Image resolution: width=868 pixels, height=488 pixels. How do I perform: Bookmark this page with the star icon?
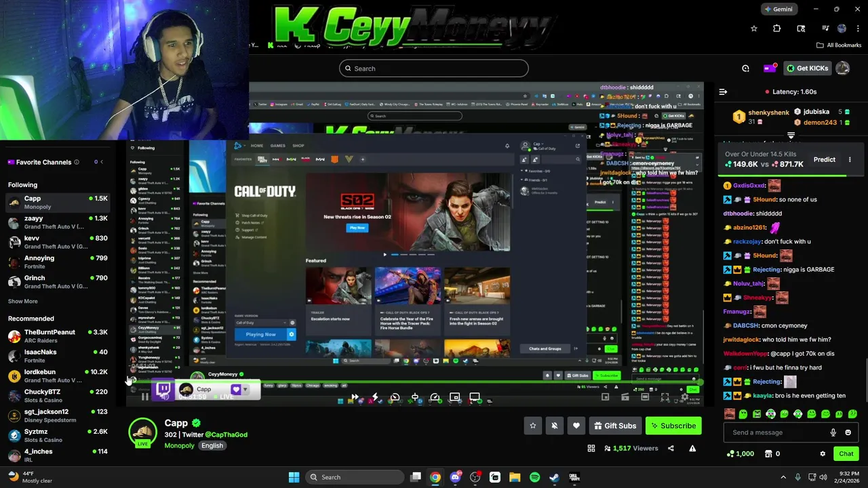click(753, 28)
